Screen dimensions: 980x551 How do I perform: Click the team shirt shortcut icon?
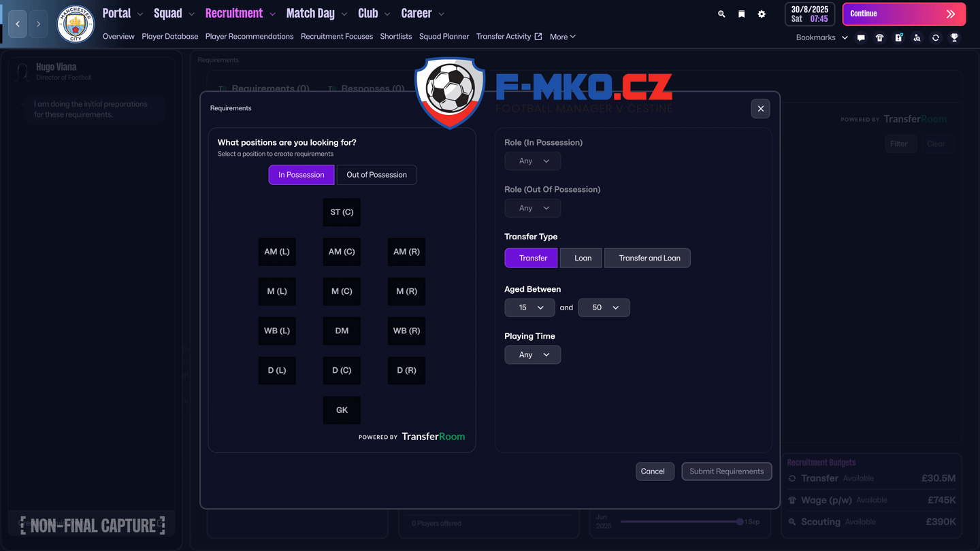(x=879, y=38)
